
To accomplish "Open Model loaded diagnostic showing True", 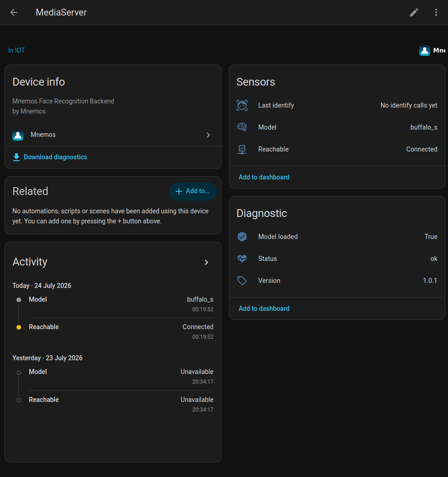I will [337, 237].
